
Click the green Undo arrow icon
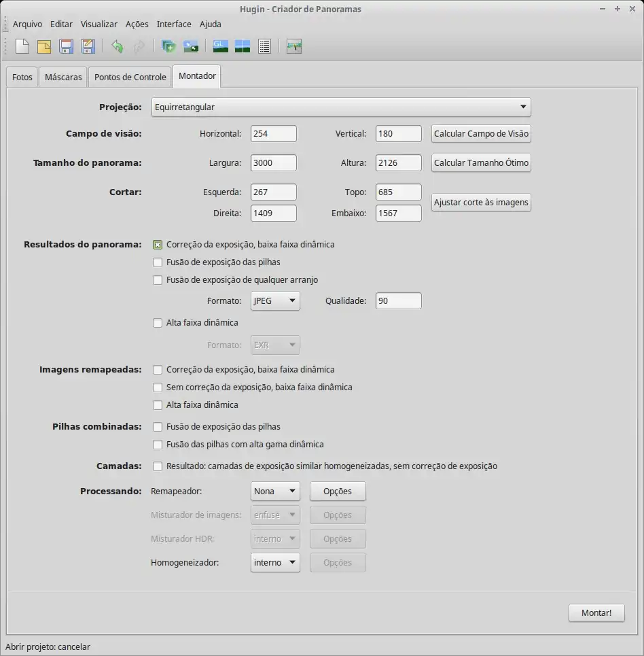click(118, 46)
